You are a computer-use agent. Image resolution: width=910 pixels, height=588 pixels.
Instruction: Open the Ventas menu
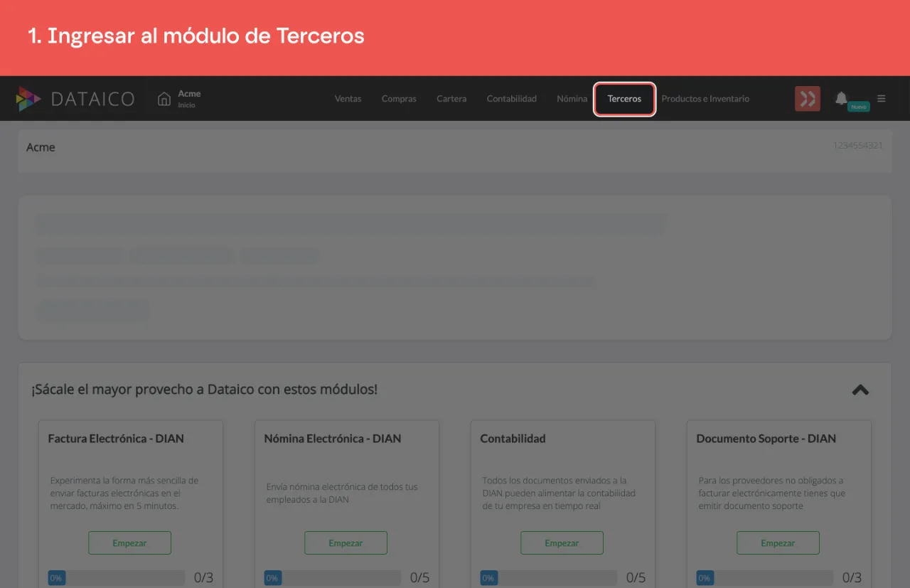point(348,99)
